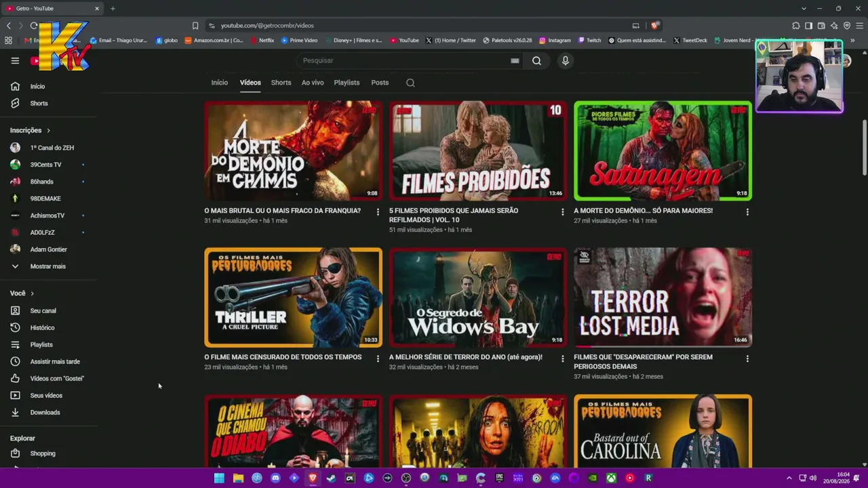
Task: Go back to the previous page
Action: click(9, 26)
